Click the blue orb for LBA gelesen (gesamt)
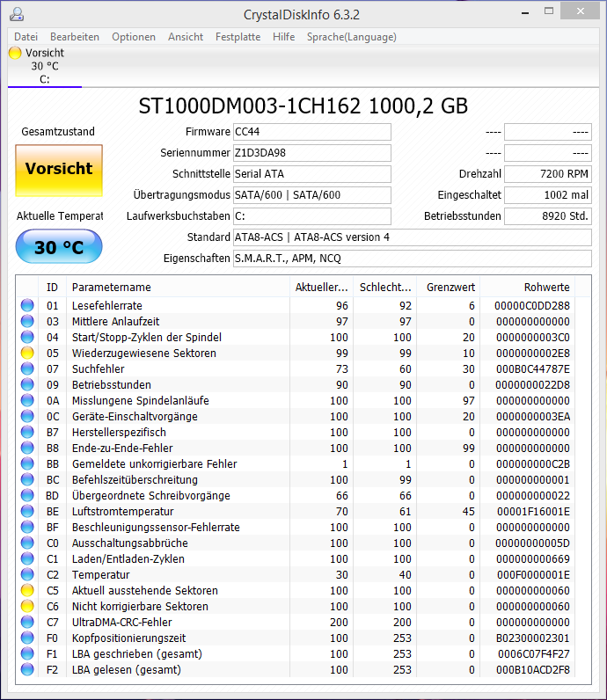The image size is (607, 700). coord(27,669)
